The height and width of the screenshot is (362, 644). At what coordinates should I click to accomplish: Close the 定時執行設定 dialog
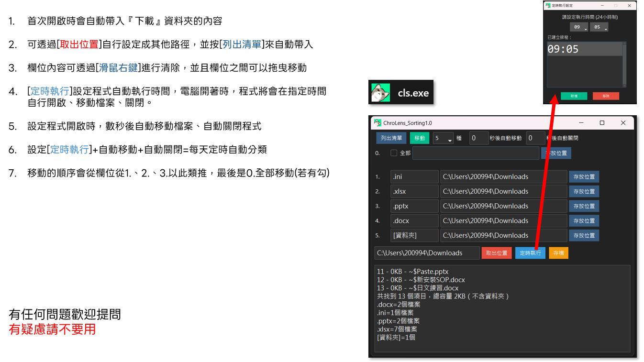click(x=629, y=5)
